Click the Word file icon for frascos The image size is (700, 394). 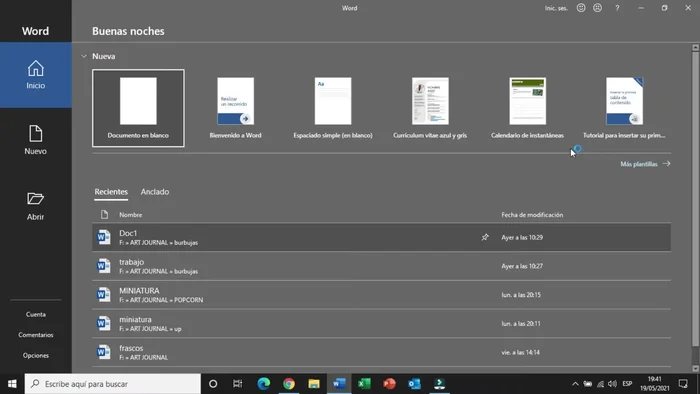pyautogui.click(x=104, y=352)
